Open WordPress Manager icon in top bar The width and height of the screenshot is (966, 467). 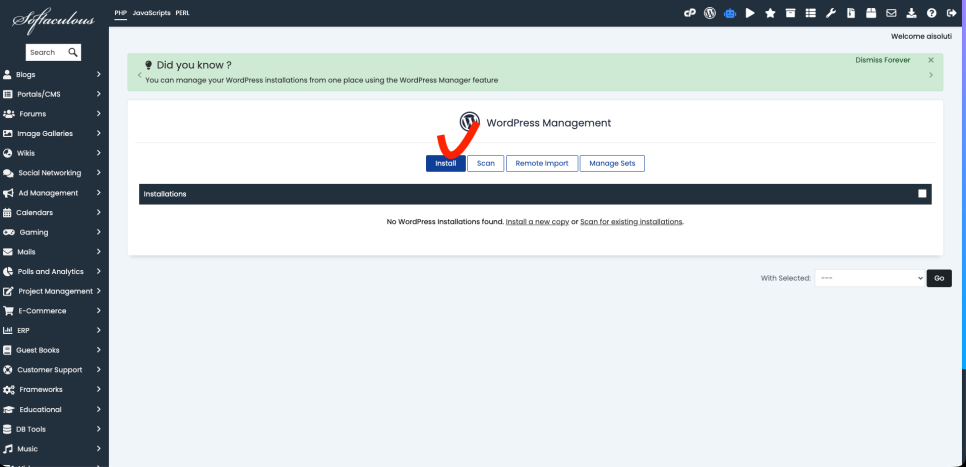710,13
